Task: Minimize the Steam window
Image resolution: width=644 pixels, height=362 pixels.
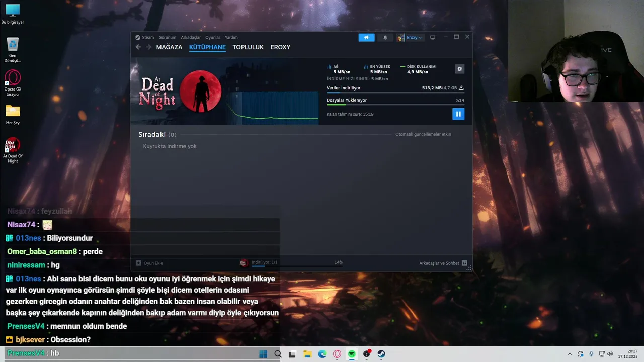Action: coord(445,37)
